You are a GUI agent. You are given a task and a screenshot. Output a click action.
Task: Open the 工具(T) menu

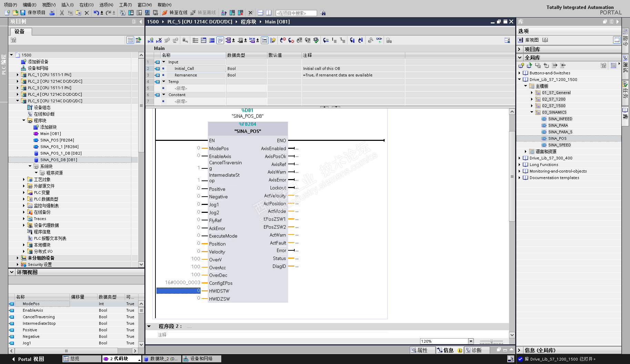point(125,5)
